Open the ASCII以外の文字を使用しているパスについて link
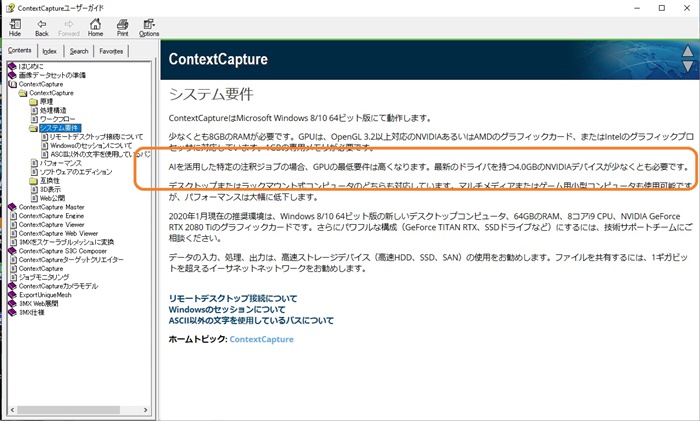Viewport: 700px width, 421px height. (251, 321)
